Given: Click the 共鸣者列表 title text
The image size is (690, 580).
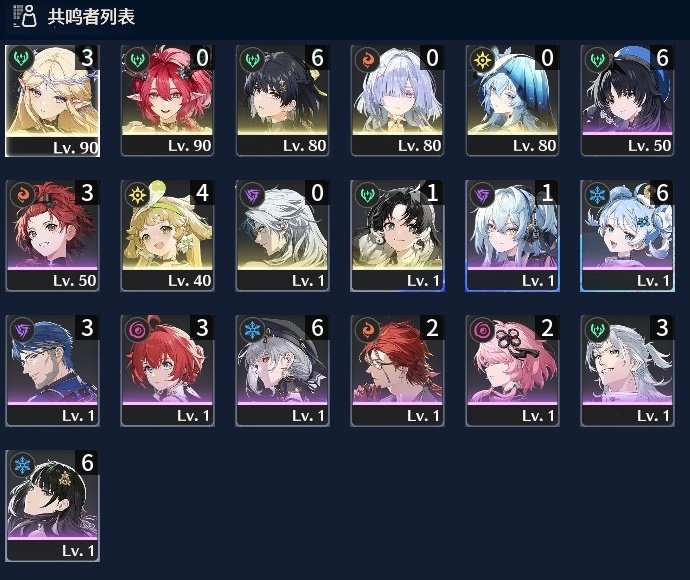Looking at the screenshot, I should 91,17.
